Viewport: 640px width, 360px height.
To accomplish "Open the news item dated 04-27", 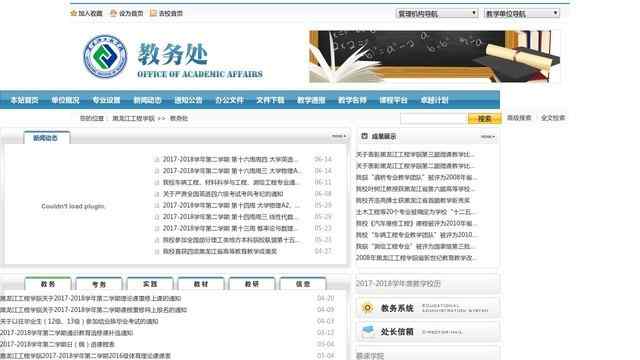I will (220, 251).
